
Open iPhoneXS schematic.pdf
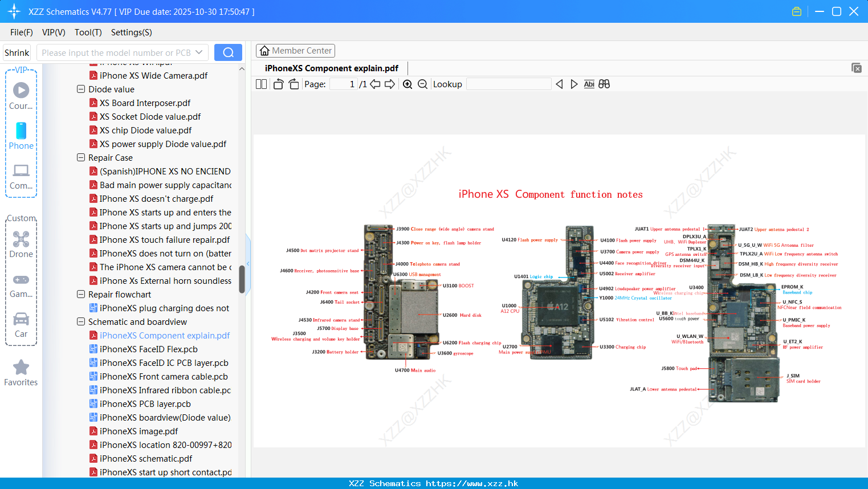pyautogui.click(x=146, y=458)
